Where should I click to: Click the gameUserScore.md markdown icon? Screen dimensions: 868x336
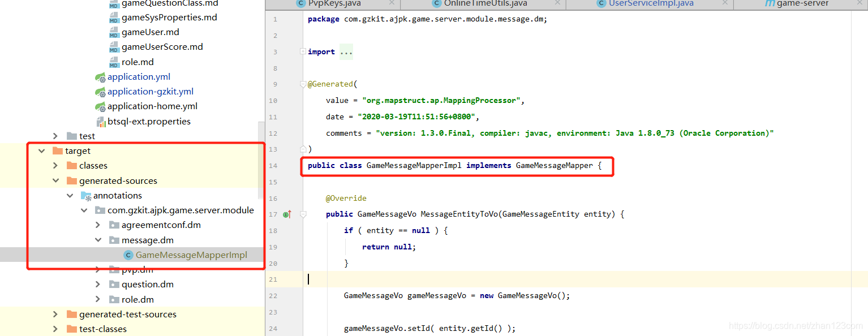pos(114,47)
